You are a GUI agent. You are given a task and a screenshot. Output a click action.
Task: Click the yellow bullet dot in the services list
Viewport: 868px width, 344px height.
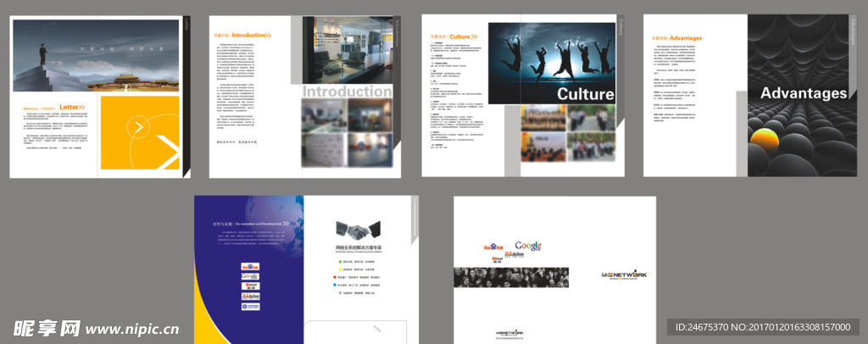pyautogui.click(x=340, y=269)
